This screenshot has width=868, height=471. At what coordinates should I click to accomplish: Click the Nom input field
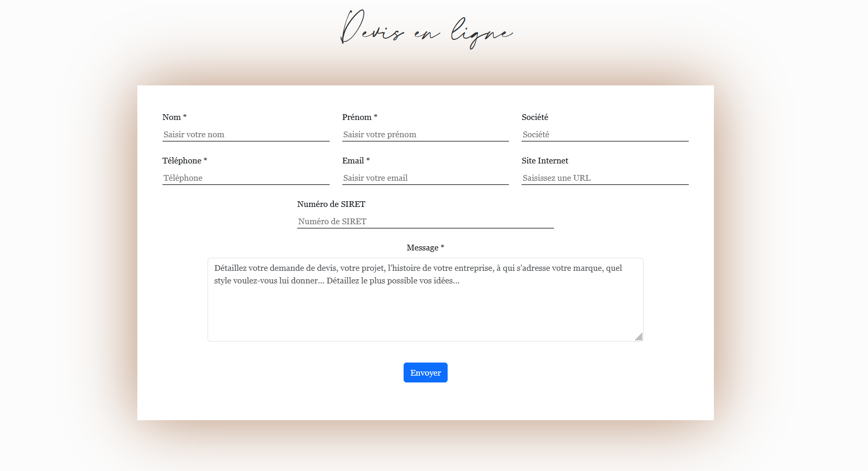(x=245, y=135)
